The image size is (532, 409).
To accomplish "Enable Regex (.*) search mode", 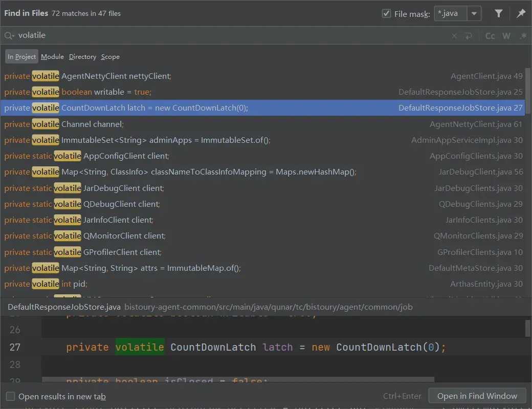I will tap(523, 36).
